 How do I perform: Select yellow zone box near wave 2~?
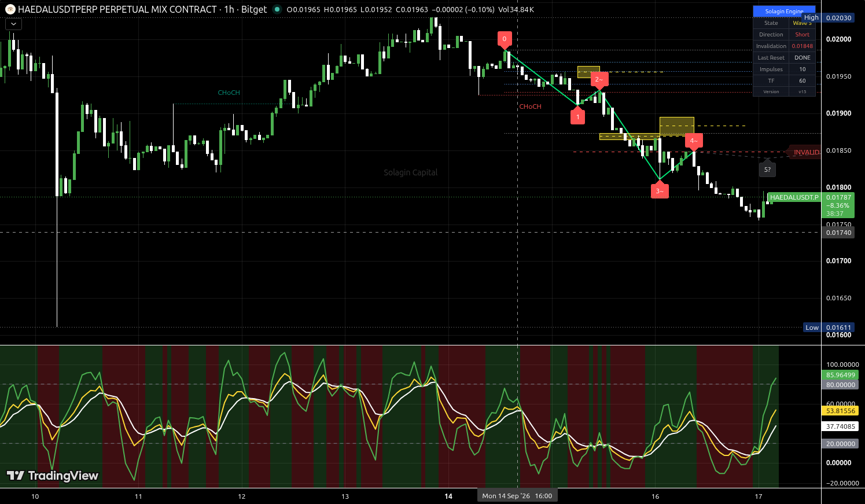tap(588, 72)
